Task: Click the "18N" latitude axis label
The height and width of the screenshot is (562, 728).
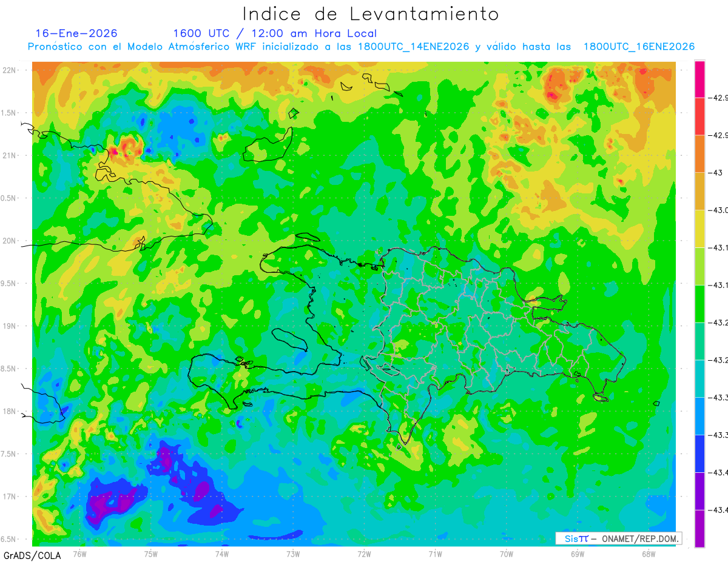Action: [10, 411]
